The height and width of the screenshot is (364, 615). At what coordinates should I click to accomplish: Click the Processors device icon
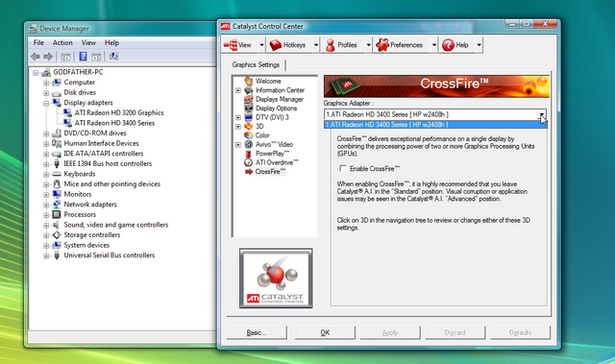[x=57, y=215]
